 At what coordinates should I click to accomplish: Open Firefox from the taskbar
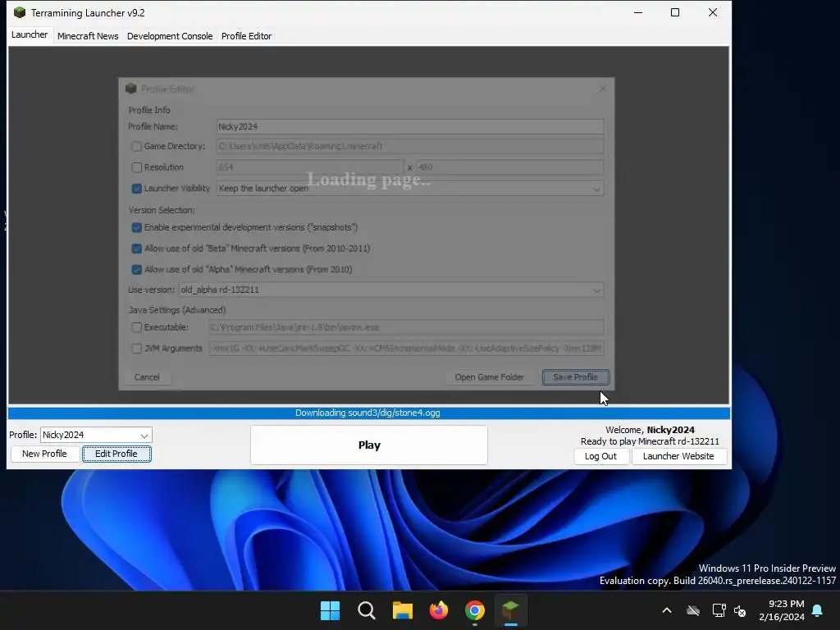[x=439, y=610]
